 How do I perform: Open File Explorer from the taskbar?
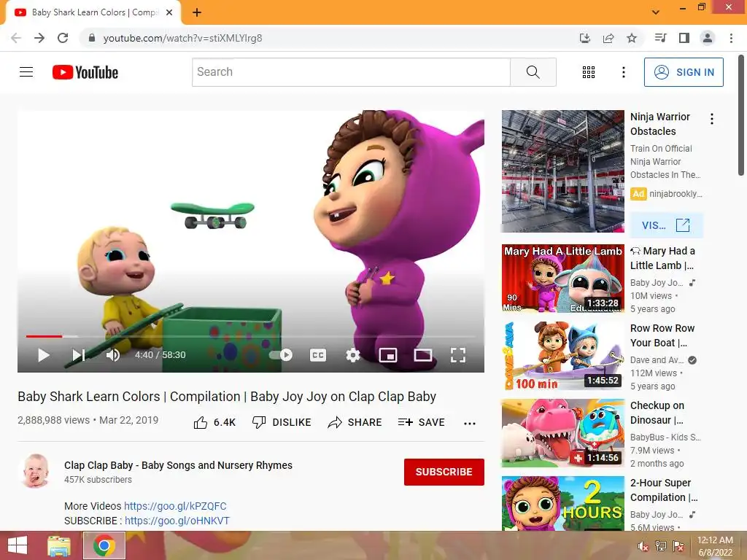pos(59,545)
